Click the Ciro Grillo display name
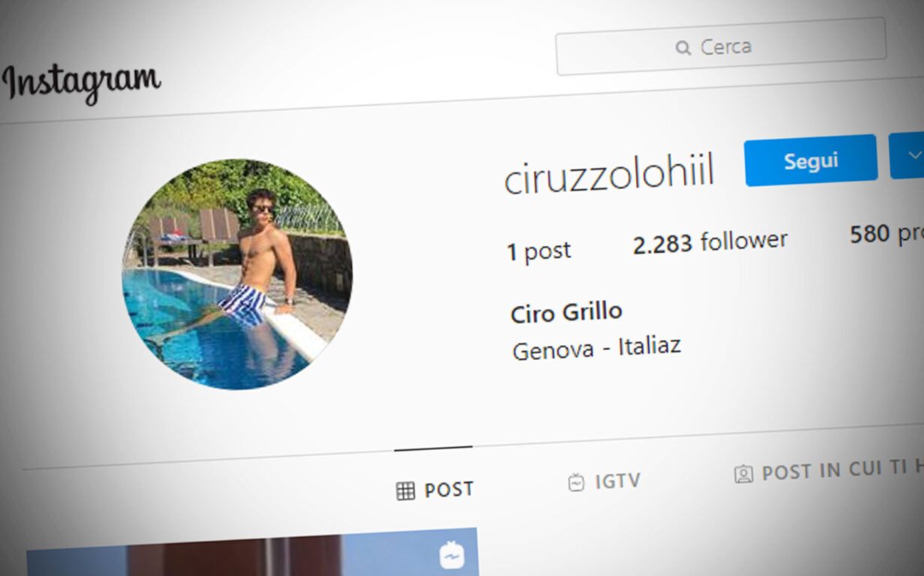 coord(566,312)
